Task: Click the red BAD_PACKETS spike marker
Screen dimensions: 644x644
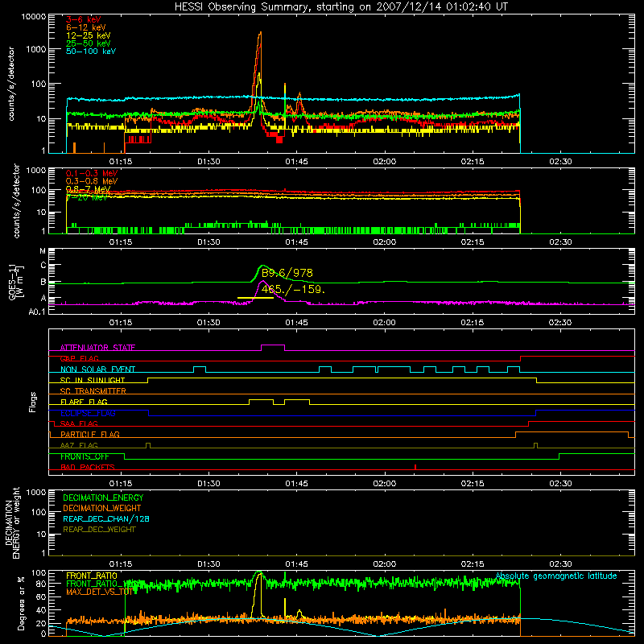Action: (x=415, y=467)
